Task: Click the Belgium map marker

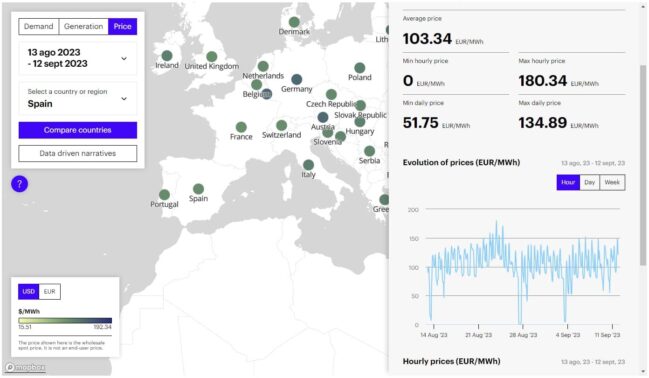Action: [256, 84]
